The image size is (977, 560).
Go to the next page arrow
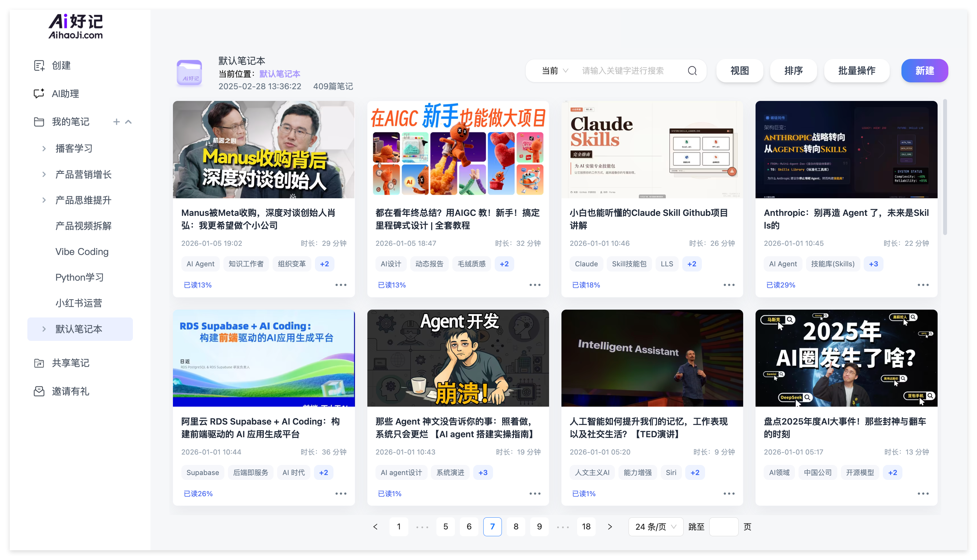click(610, 526)
